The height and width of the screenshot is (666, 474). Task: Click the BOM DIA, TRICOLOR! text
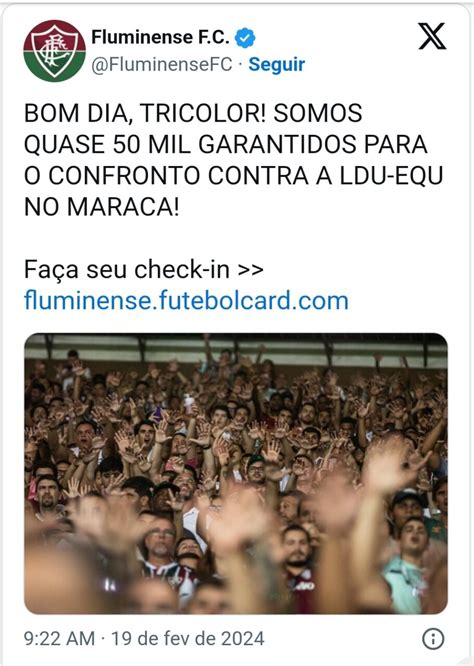tap(145, 113)
